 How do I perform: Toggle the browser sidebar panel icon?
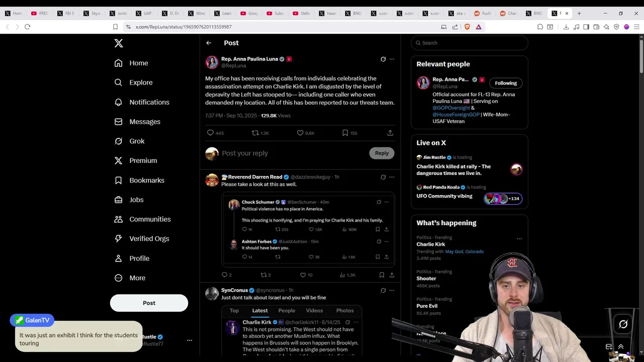click(x=586, y=27)
